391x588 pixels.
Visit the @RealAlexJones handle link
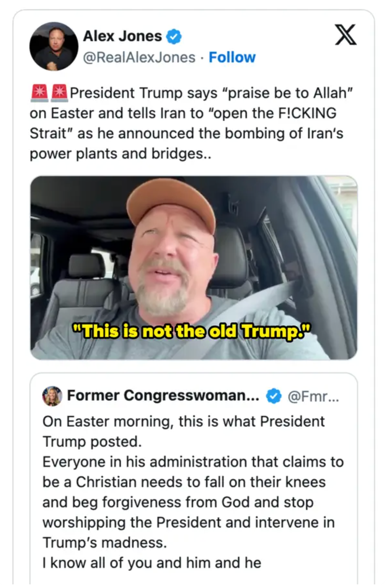pyautogui.click(x=139, y=57)
